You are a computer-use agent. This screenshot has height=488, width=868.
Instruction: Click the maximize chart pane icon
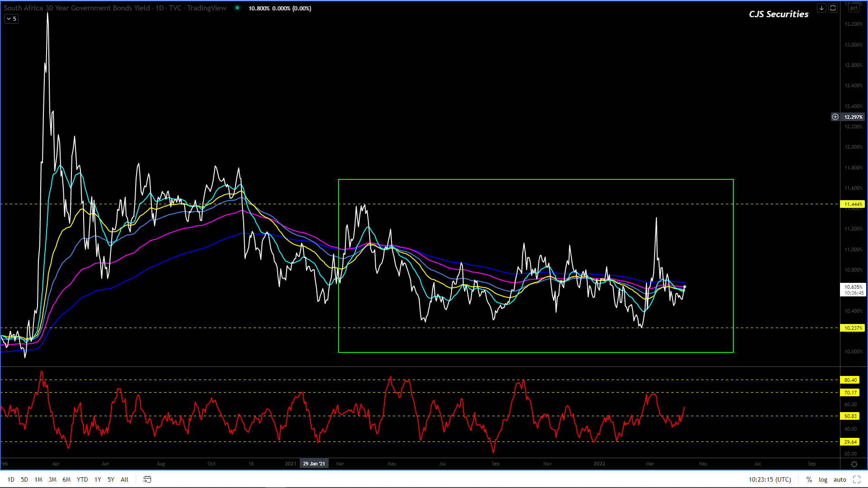point(833,8)
